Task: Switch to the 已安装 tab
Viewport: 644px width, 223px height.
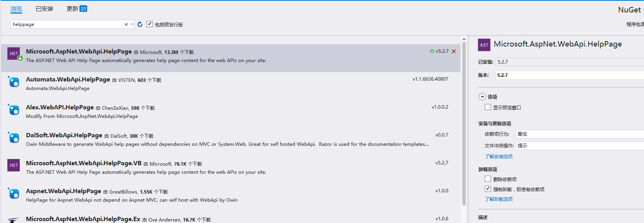Action: 45,9
